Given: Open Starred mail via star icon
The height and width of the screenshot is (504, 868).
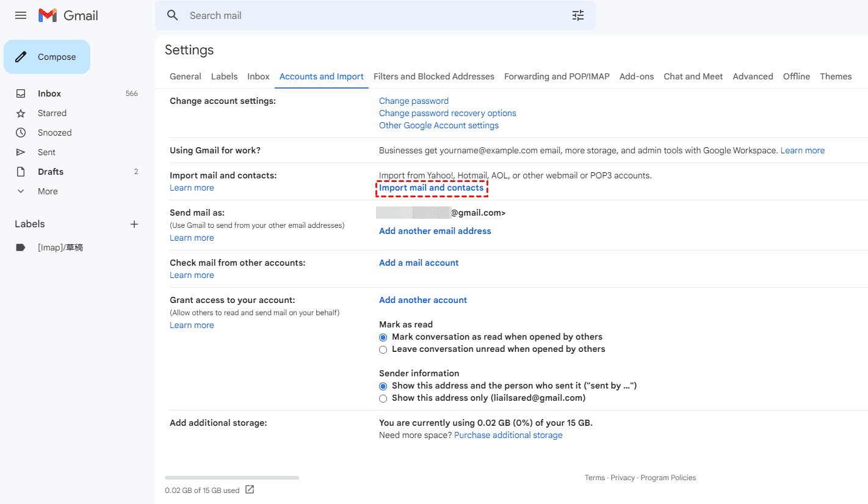Looking at the screenshot, I should (x=21, y=113).
